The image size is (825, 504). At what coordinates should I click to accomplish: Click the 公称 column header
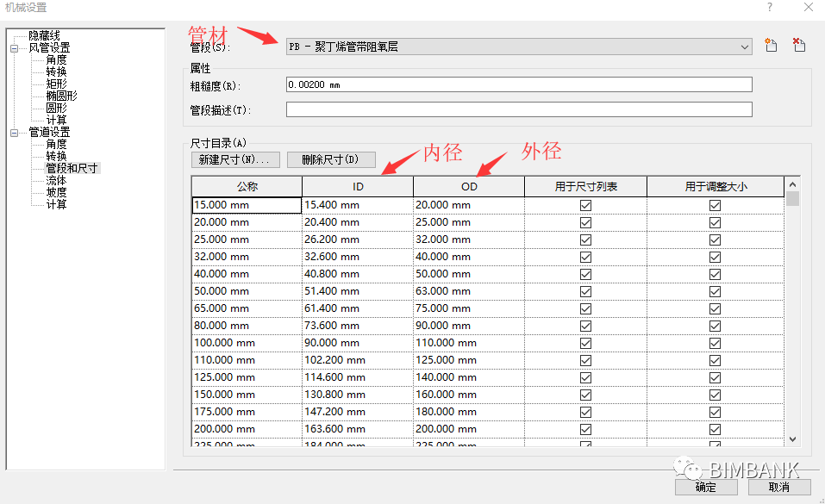[x=247, y=186]
